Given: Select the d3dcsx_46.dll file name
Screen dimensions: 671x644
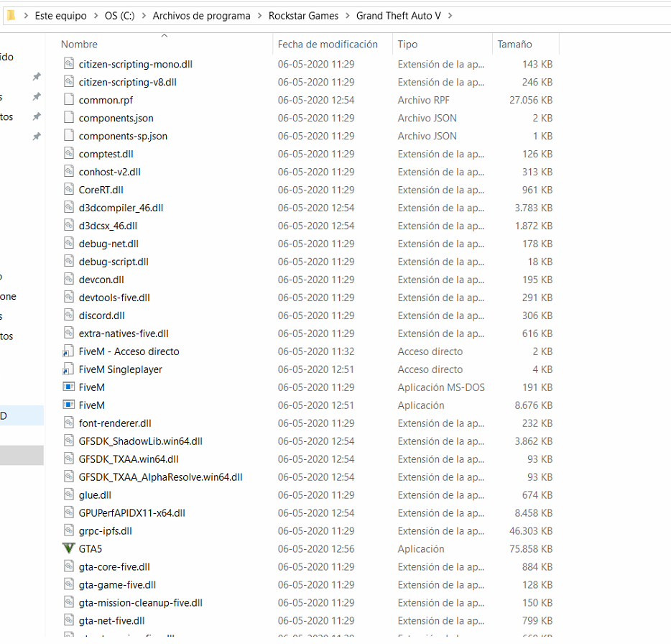Looking at the screenshot, I should click(108, 226).
